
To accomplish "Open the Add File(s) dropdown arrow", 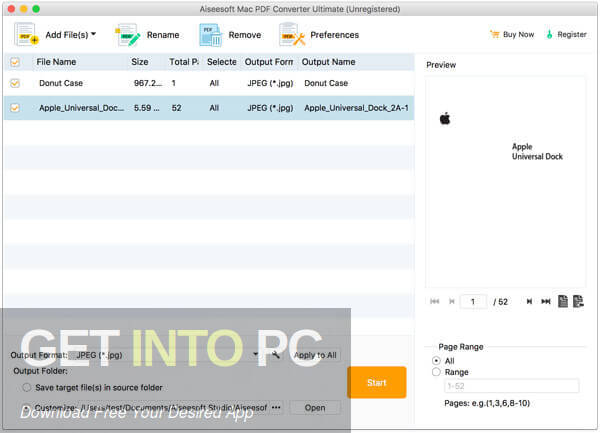I will (x=93, y=34).
